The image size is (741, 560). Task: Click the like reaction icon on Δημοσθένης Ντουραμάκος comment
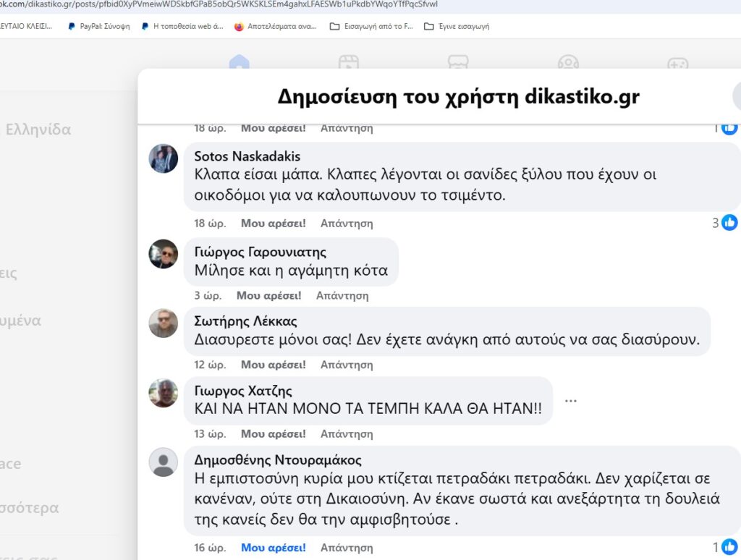(729, 547)
